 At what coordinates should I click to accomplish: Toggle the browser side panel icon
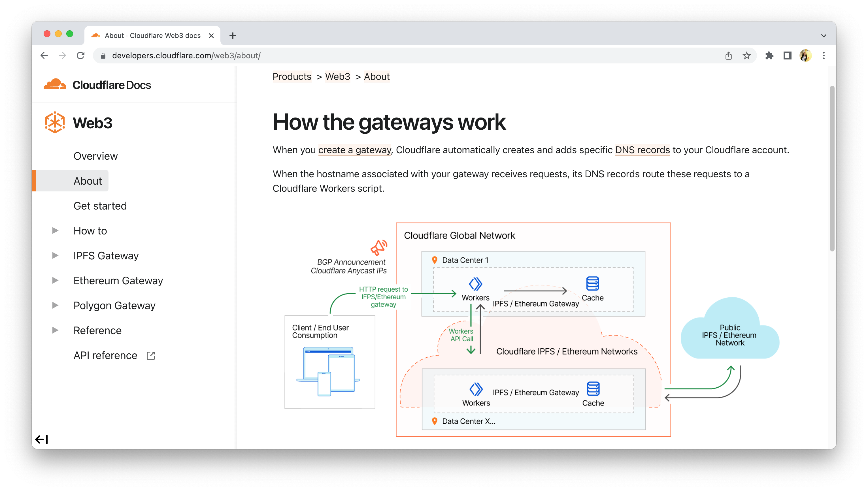point(787,56)
